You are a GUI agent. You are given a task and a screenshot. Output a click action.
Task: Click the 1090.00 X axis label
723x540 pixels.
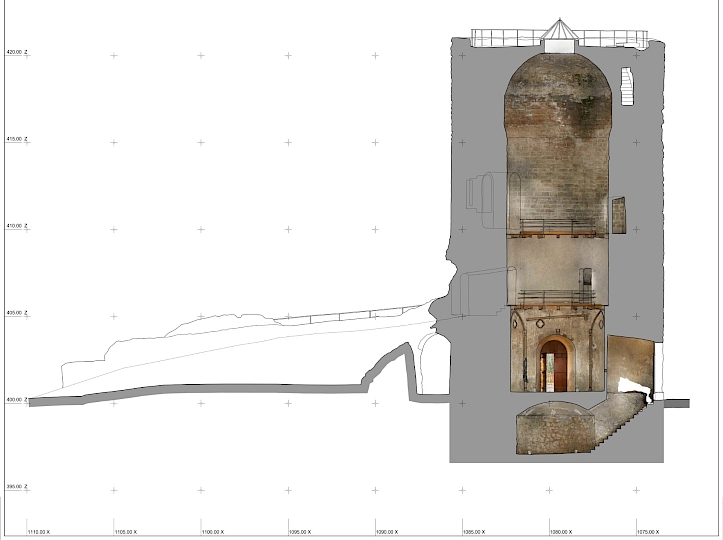(x=387, y=532)
